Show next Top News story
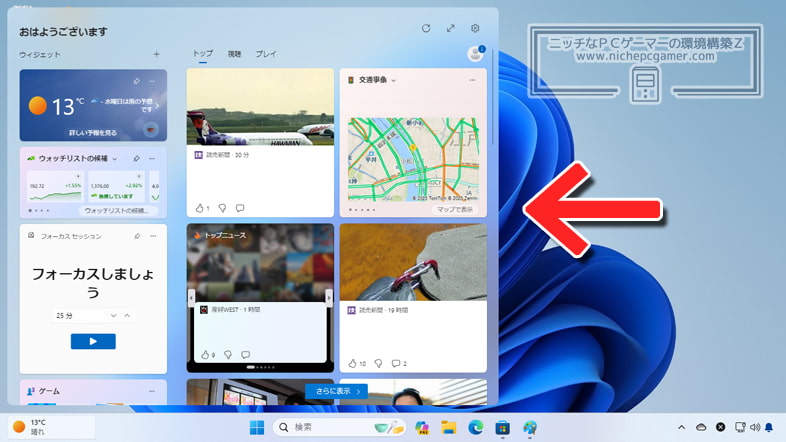 [329, 298]
